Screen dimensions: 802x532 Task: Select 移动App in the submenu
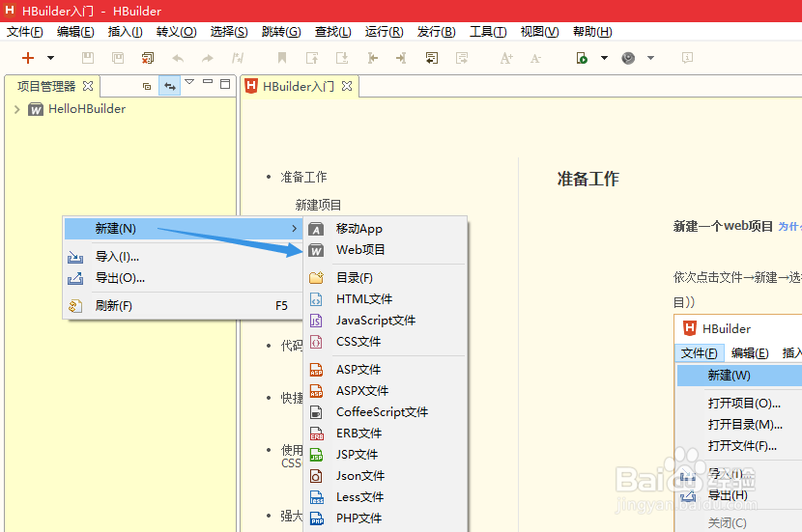click(386, 229)
